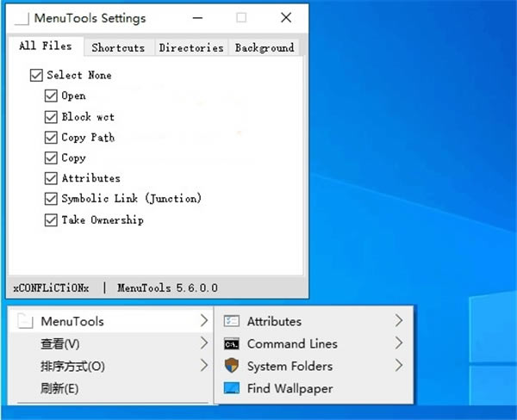This screenshot has width=517, height=420.
Task: Switch to the Directories tab
Action: click(191, 47)
